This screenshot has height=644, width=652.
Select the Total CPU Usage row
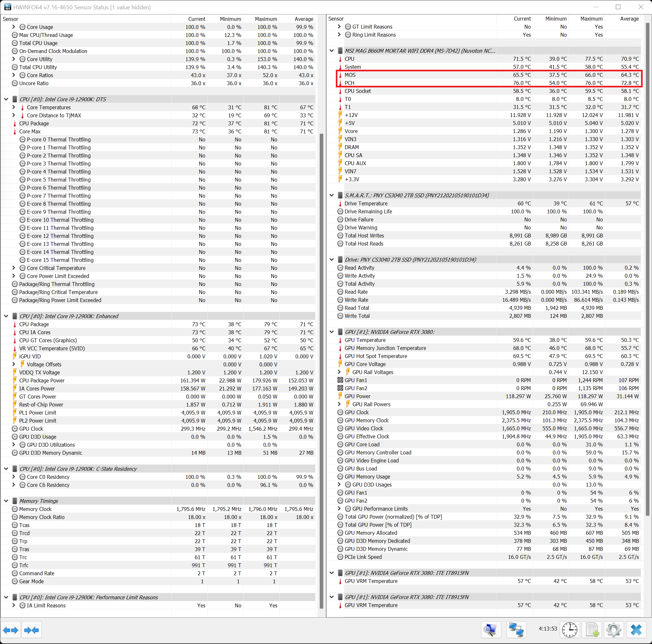(158, 43)
